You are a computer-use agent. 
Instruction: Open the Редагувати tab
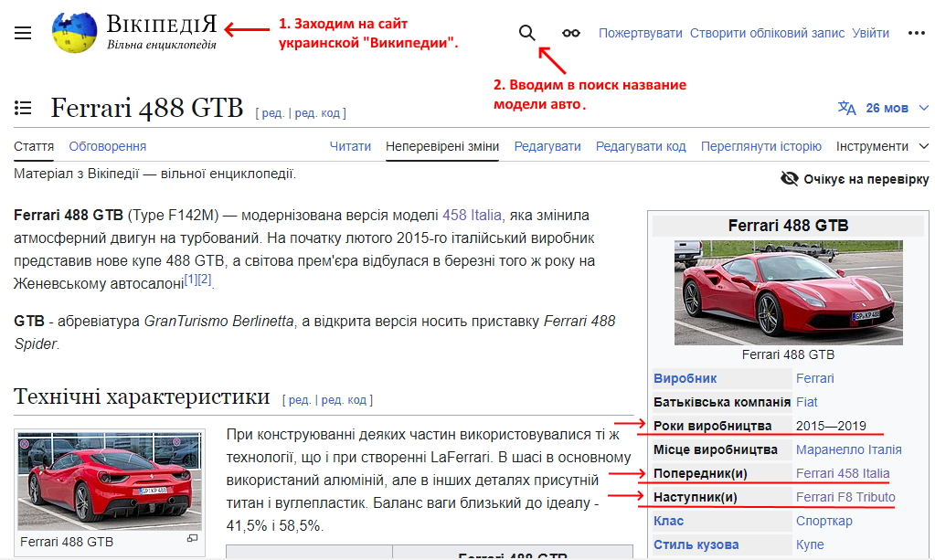(x=547, y=146)
